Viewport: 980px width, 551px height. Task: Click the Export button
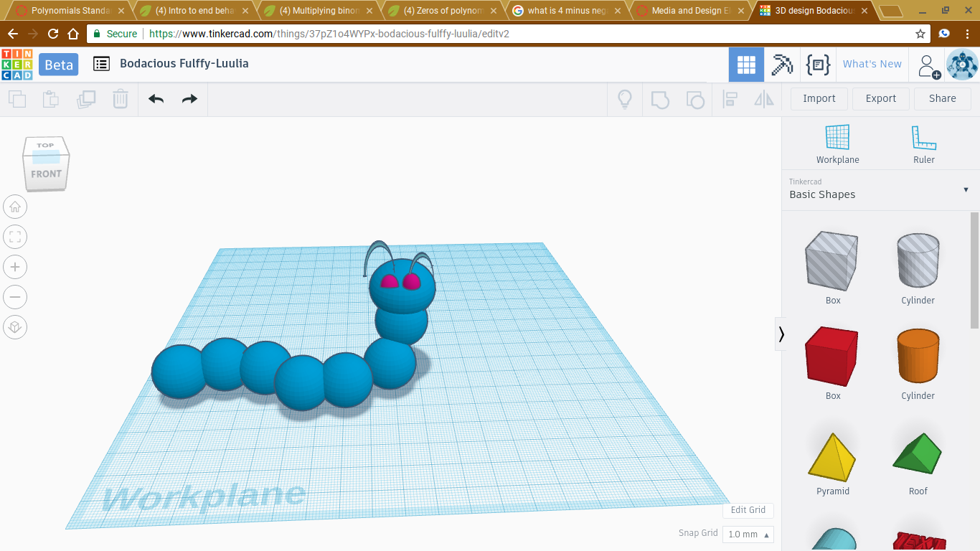880,99
